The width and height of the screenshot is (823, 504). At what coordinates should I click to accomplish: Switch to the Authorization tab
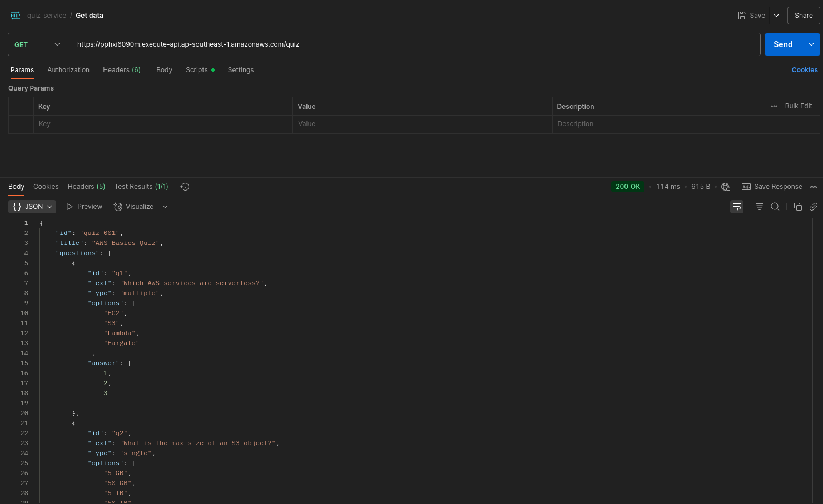[x=68, y=70]
